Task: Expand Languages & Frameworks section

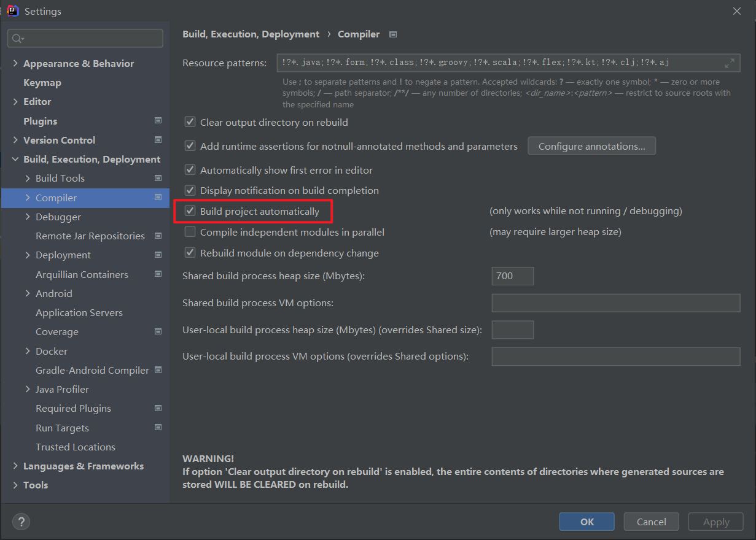Action: [15, 466]
